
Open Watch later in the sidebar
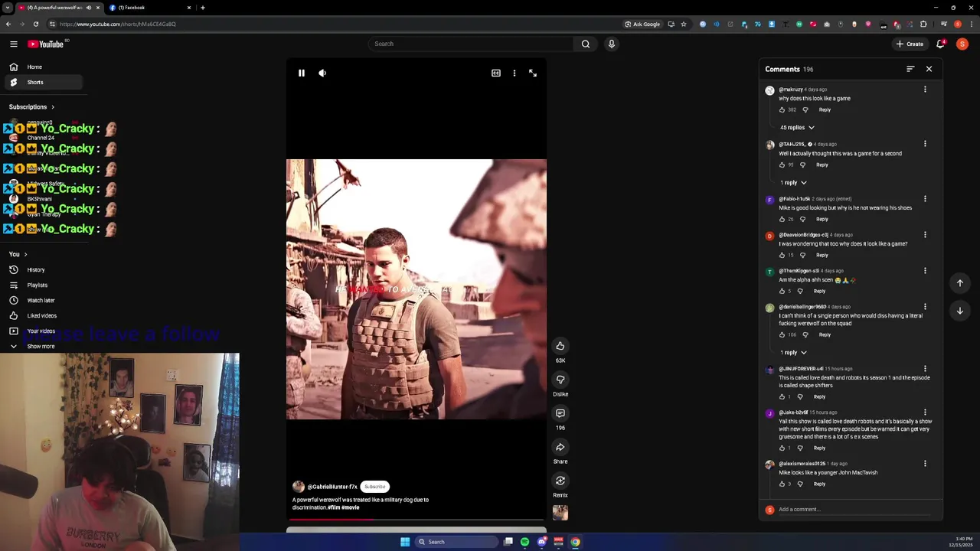[43, 301]
